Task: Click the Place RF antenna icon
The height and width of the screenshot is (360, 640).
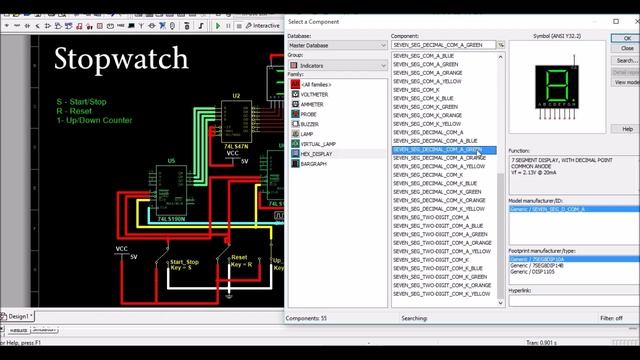Action: tap(141, 26)
